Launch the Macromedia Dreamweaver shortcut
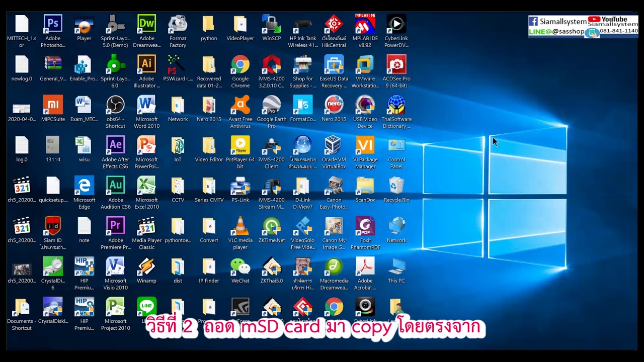644x362 pixels. coord(334,266)
